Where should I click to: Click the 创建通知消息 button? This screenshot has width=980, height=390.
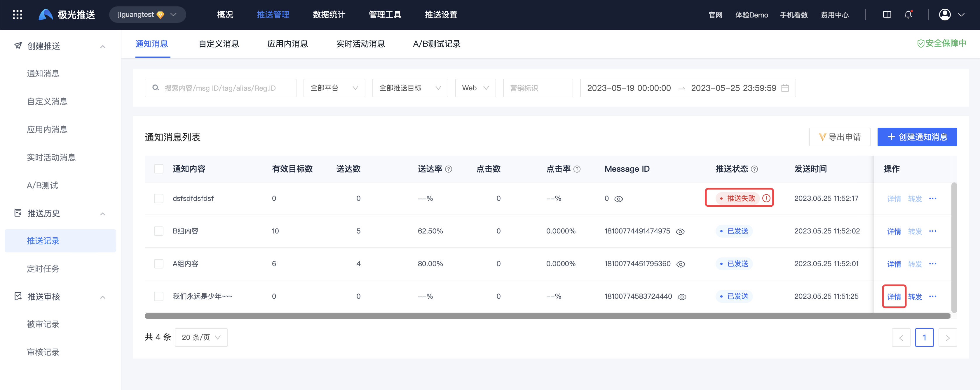[917, 137]
